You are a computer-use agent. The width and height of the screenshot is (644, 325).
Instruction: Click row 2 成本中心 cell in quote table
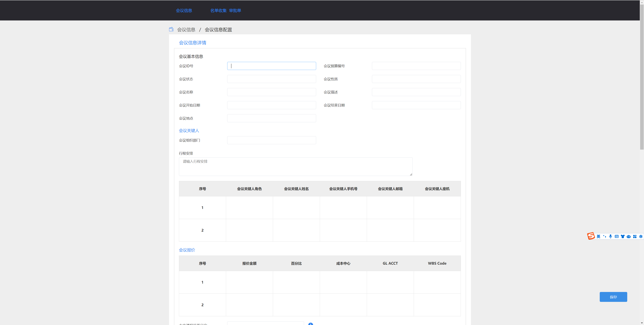(343, 305)
